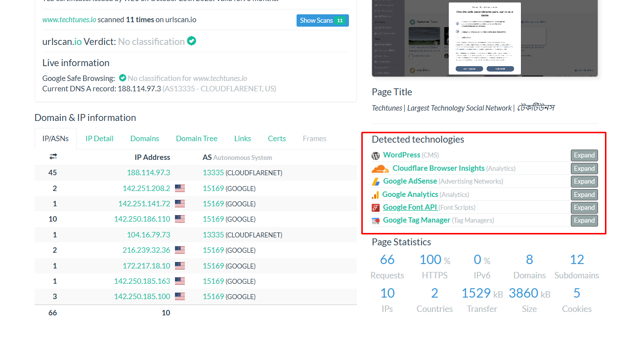
Task: Open IP address 142.251.208.2 link
Action: (146, 188)
